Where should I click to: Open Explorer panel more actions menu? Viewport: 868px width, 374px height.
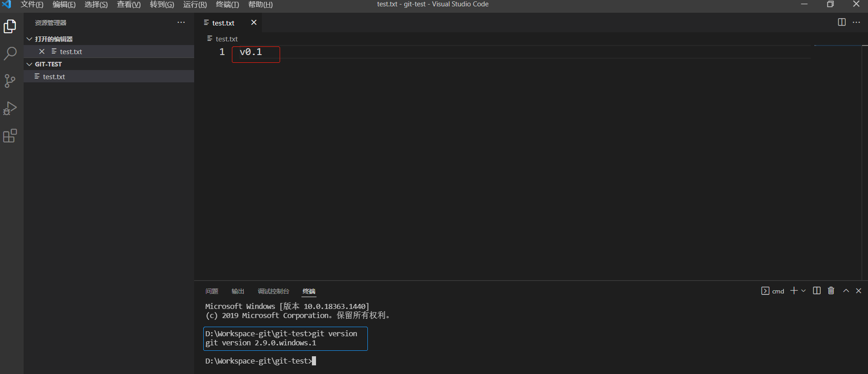181,22
